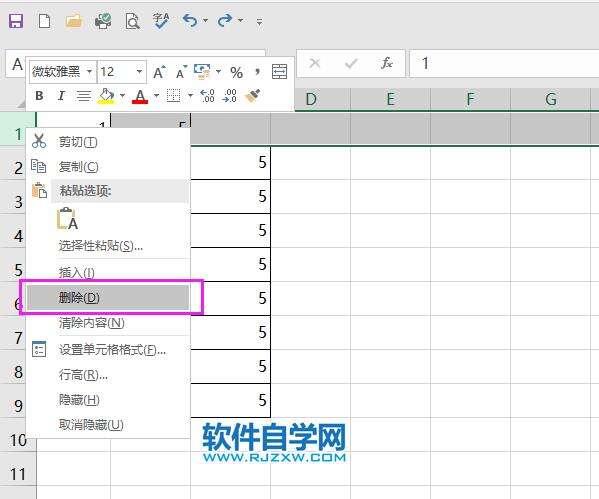Expand the font name dropdown 微软雅黑

coord(89,71)
